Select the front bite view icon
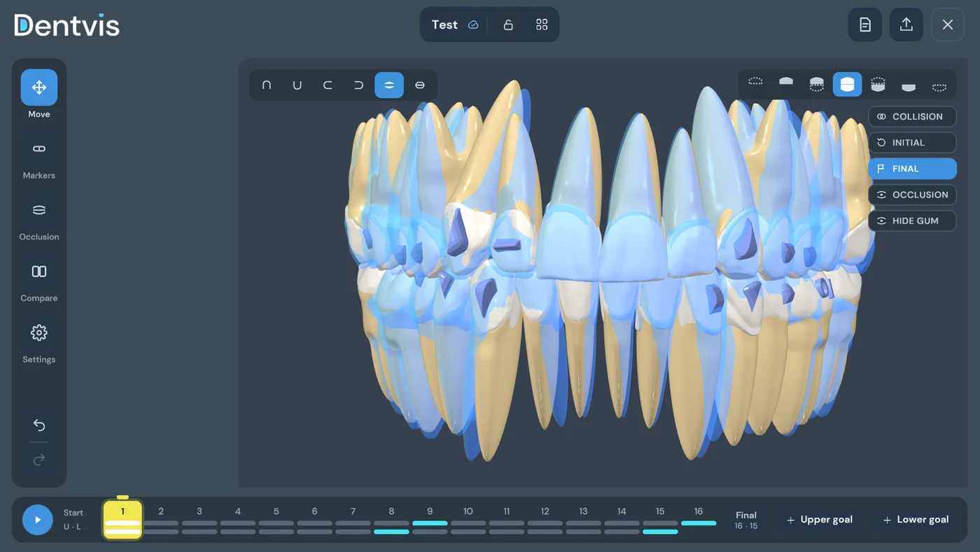Viewport: 980px width, 552px height. (389, 85)
